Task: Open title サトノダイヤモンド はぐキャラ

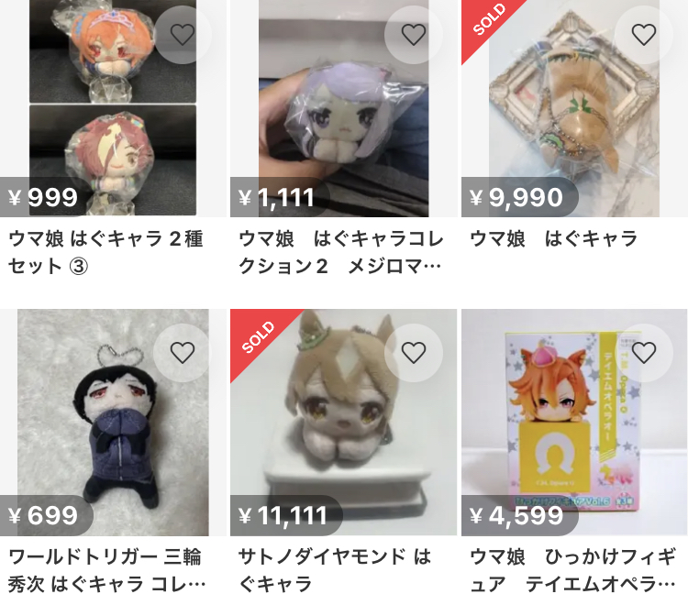Action: (335, 570)
